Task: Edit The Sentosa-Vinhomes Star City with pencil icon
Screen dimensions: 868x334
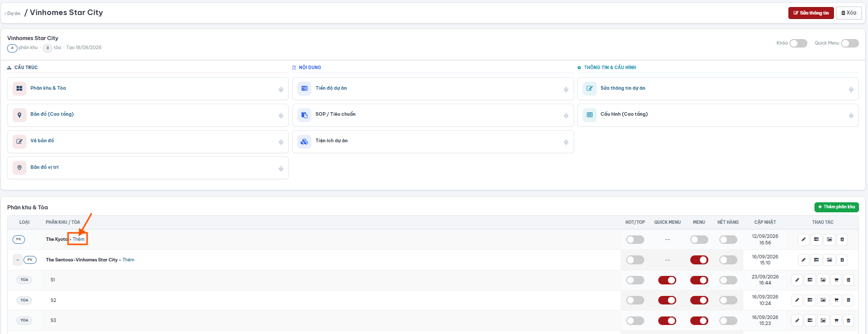Action: point(803,260)
